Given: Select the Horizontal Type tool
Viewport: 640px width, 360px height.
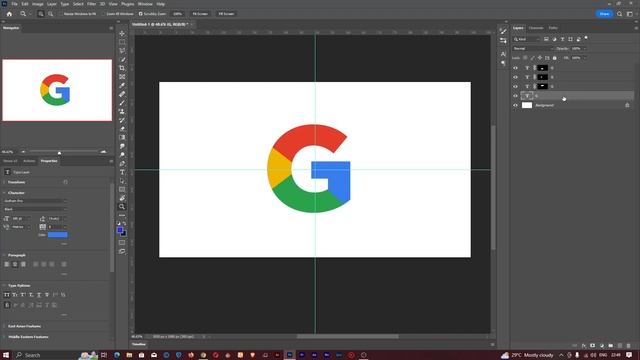Looking at the screenshot, I should (x=122, y=172).
